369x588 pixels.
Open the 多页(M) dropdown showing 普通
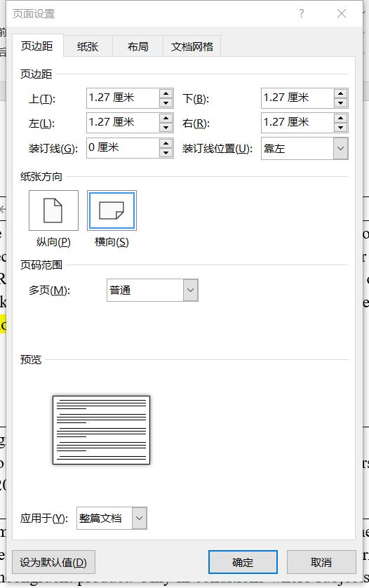click(x=152, y=290)
